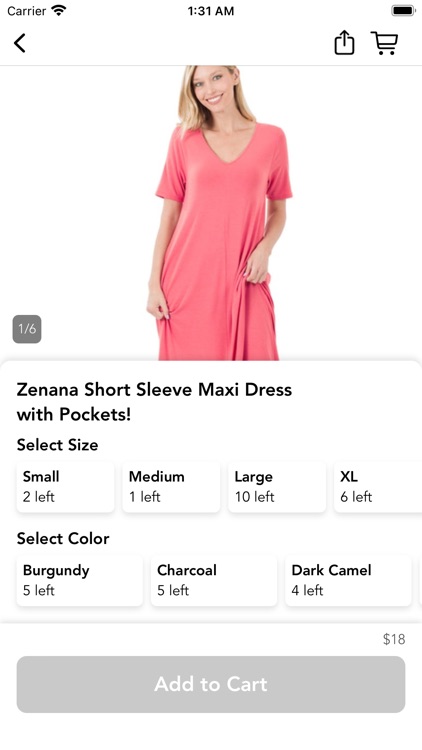
Task: Tap the 1:31 AM clock in status bar
Action: pos(211,11)
